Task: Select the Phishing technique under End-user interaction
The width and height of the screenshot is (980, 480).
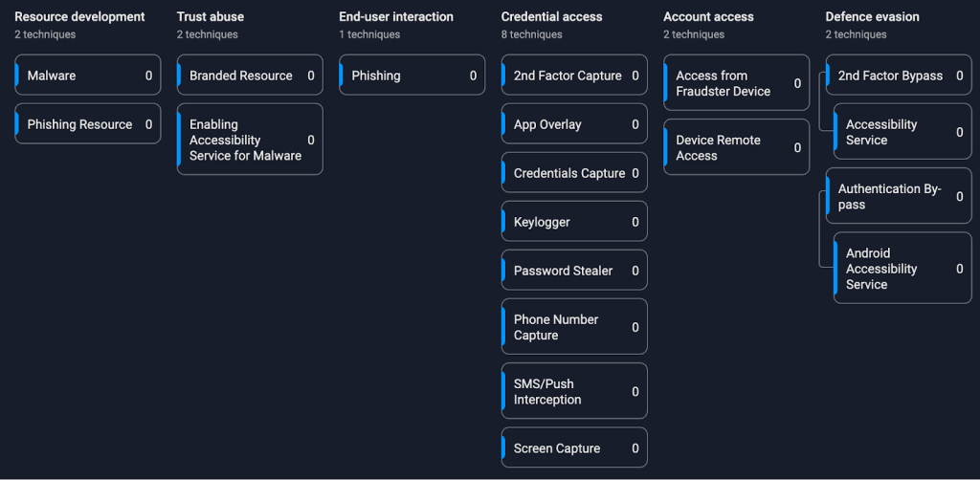Action: (x=412, y=76)
